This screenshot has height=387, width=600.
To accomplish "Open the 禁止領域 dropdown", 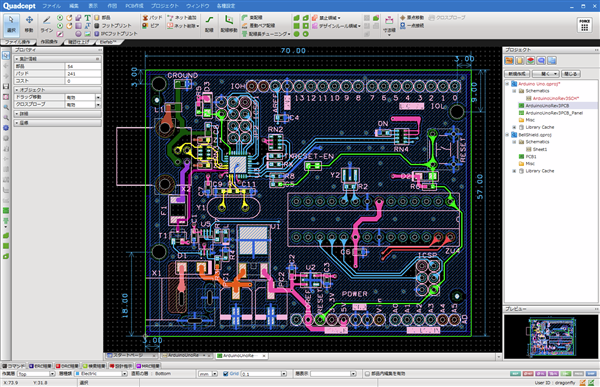I will coord(339,18).
